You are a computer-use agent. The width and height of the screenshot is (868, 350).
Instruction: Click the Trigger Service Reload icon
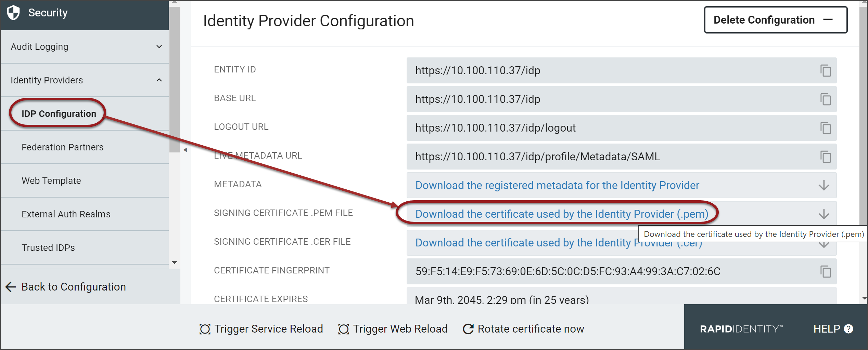(x=205, y=329)
